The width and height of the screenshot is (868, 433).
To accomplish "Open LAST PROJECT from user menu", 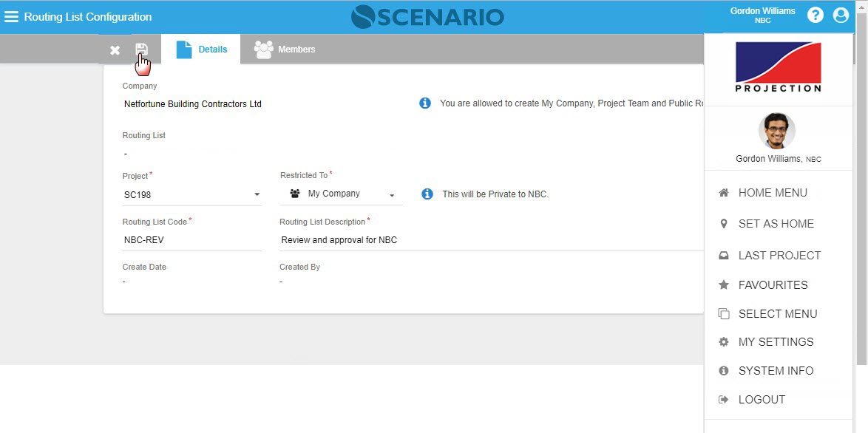I will click(x=779, y=256).
